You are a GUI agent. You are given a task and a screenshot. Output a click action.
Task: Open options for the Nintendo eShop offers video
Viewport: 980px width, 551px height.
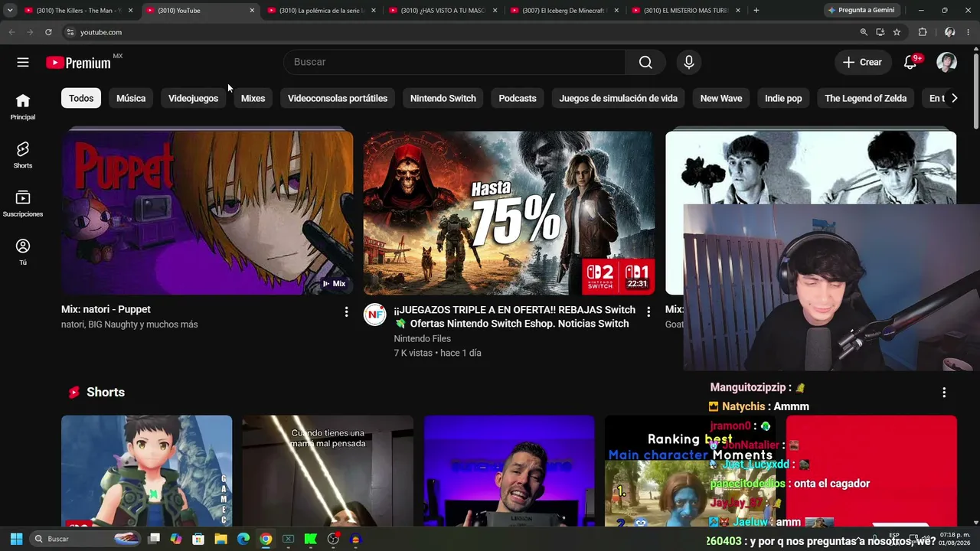(x=648, y=311)
